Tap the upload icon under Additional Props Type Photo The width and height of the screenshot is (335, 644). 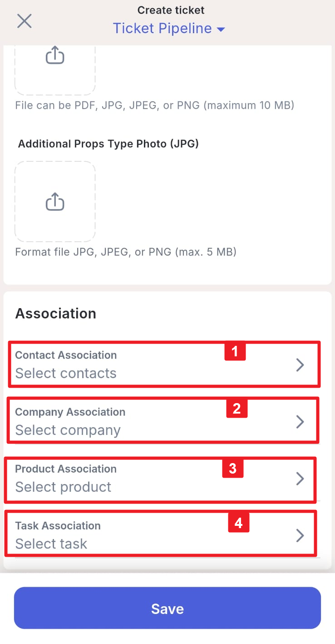(x=55, y=201)
